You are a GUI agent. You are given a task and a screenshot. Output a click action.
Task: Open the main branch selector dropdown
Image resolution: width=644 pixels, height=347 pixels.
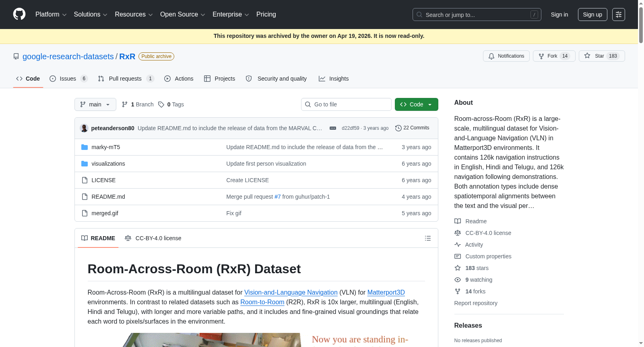(x=95, y=104)
